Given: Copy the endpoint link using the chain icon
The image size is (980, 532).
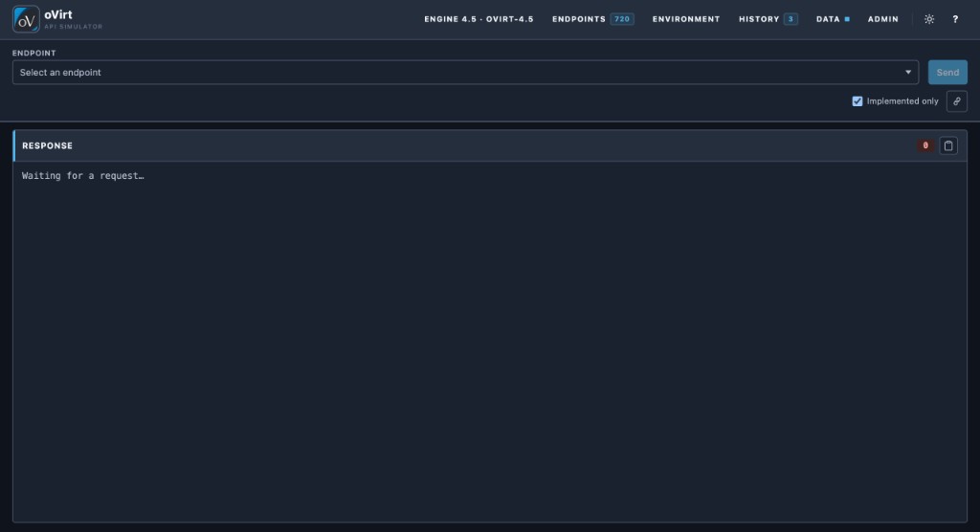Looking at the screenshot, I should pos(957,101).
